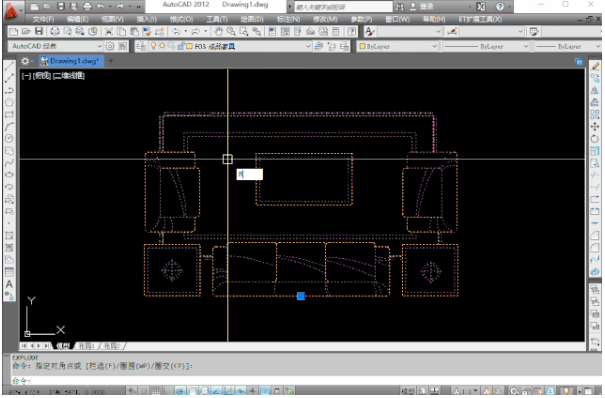Expand help options arrow beside question mark
This screenshot has width=605, height=398.
(509, 7)
